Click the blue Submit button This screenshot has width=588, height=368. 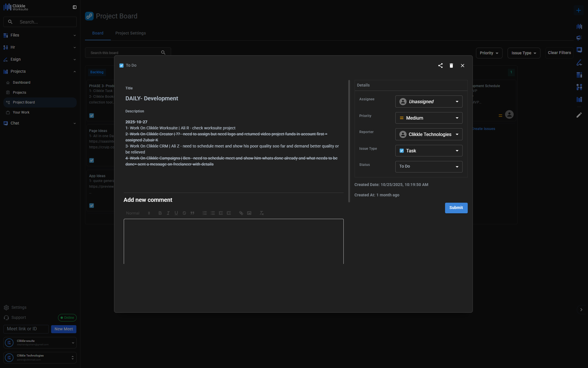[x=456, y=208]
